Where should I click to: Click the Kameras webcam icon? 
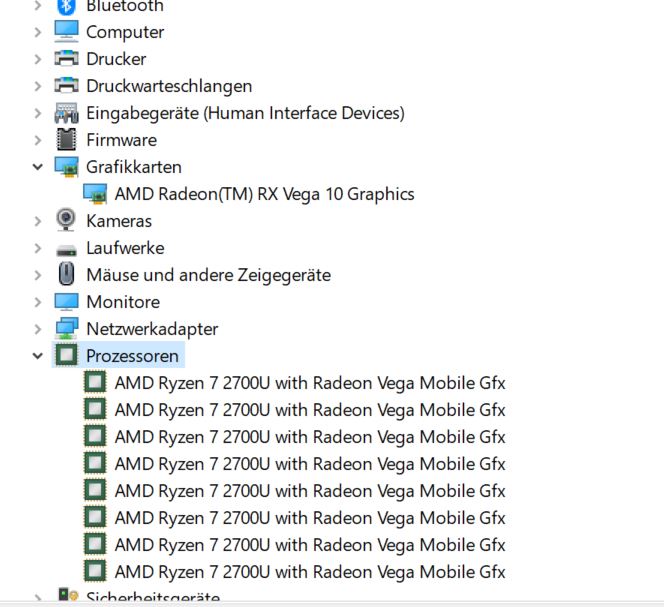click(66, 220)
